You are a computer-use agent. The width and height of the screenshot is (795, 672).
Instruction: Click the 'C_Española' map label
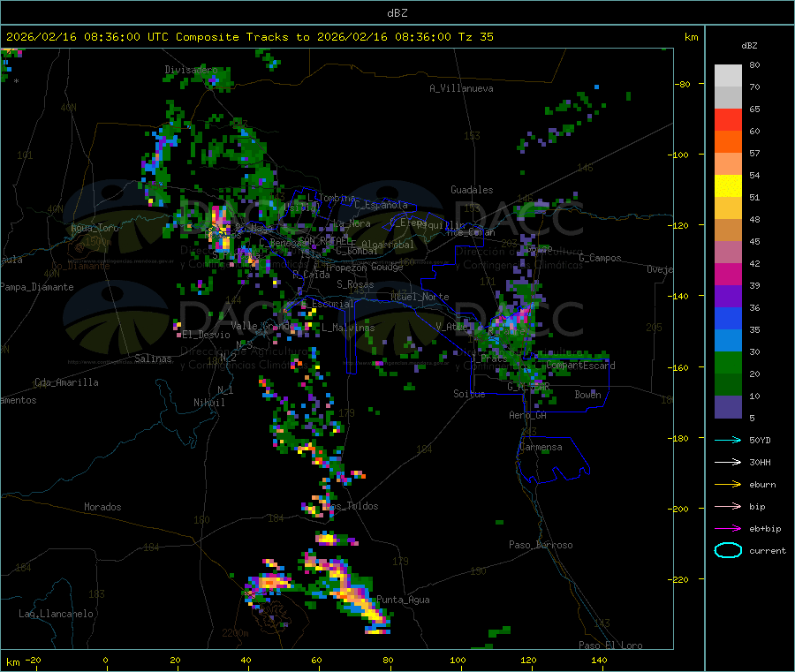pos(381,205)
